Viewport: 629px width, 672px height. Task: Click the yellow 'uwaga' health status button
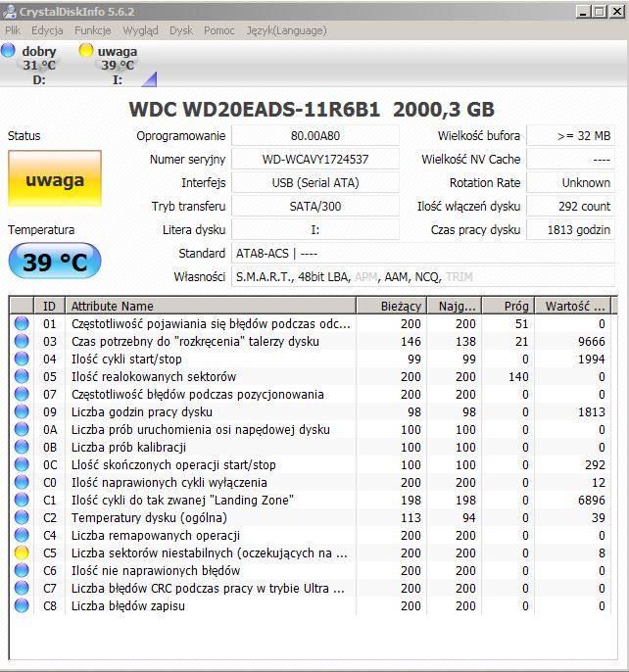(55, 178)
